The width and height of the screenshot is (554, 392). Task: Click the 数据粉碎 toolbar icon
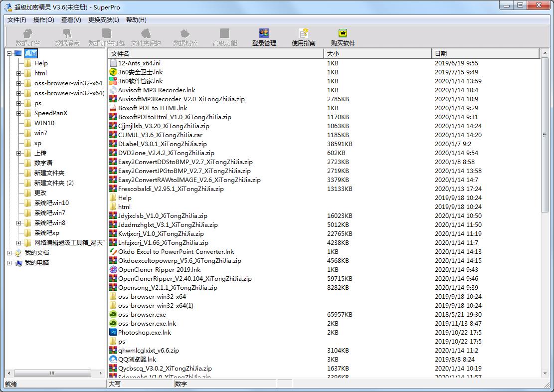tap(185, 33)
